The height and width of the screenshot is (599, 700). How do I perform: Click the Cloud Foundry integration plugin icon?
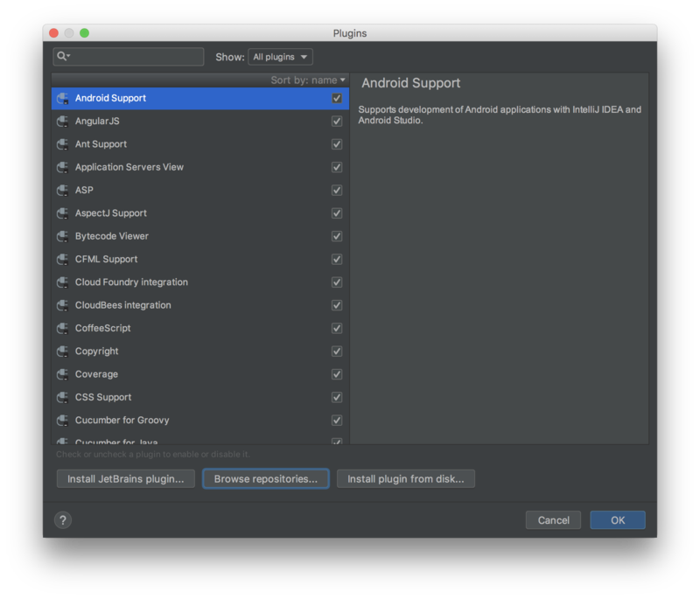point(62,282)
